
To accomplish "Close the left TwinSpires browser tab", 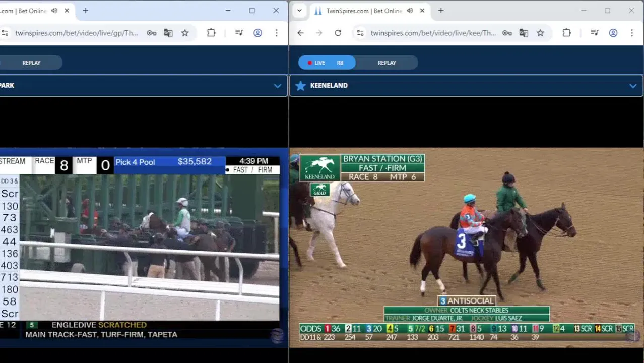I will [x=67, y=11].
